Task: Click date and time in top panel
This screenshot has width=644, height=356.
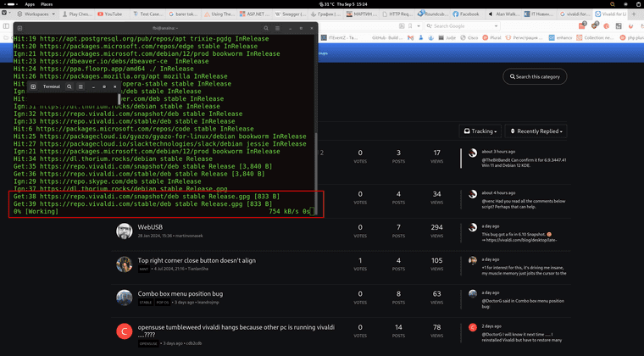Action: tap(352, 4)
